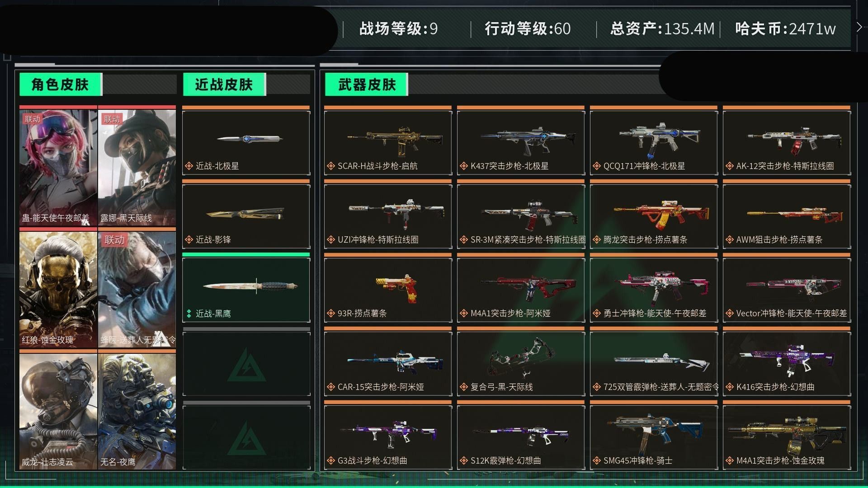Expand the stats bar right arrow
The height and width of the screenshot is (488, 868).
[859, 28]
